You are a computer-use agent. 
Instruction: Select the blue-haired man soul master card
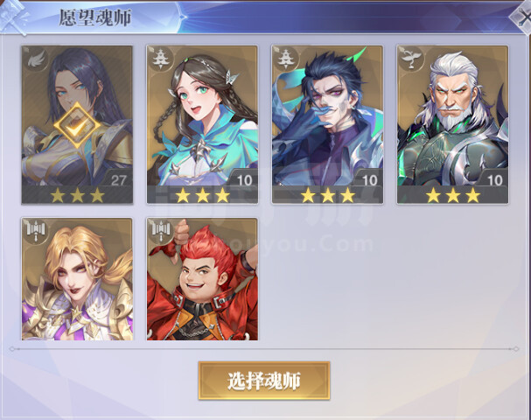tap(327, 124)
